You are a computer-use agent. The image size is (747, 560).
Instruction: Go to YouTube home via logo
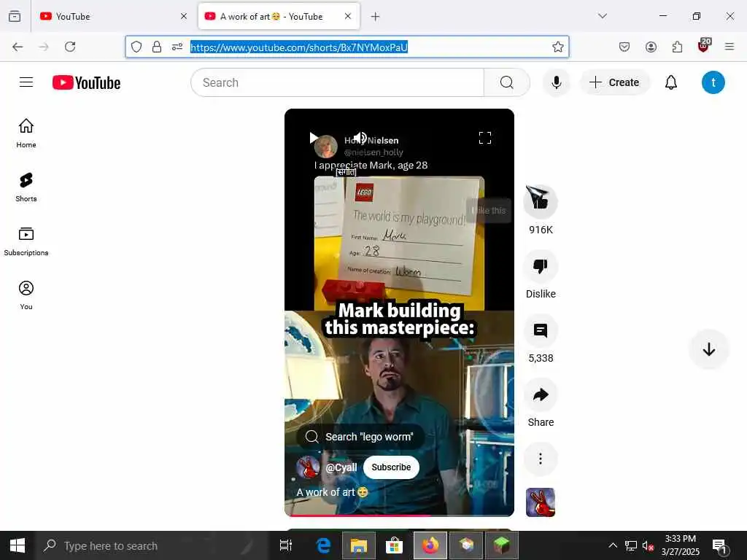[x=86, y=82]
